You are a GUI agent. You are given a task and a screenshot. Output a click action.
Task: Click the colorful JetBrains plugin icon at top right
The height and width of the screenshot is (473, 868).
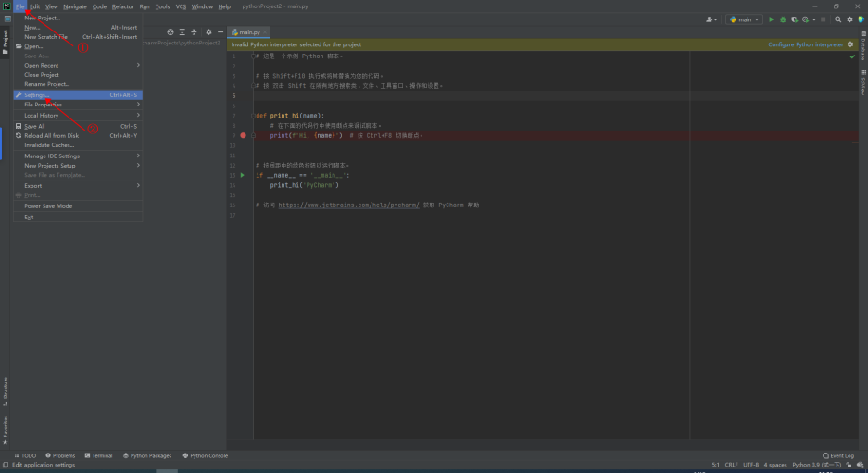click(x=862, y=19)
